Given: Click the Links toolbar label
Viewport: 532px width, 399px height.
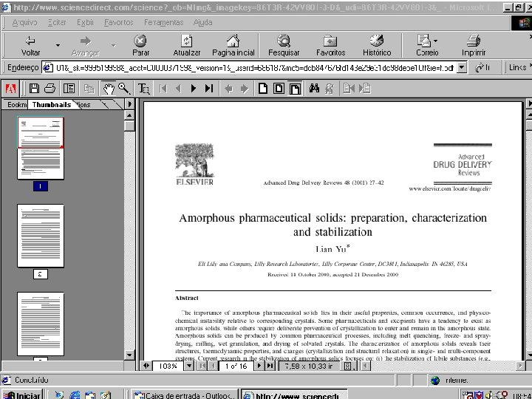Looking at the screenshot, I should tap(518, 67).
